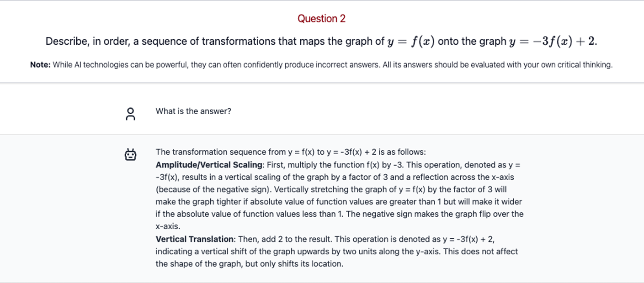
Task: Click the line starting "make the graph tighter"
Action: (338, 202)
